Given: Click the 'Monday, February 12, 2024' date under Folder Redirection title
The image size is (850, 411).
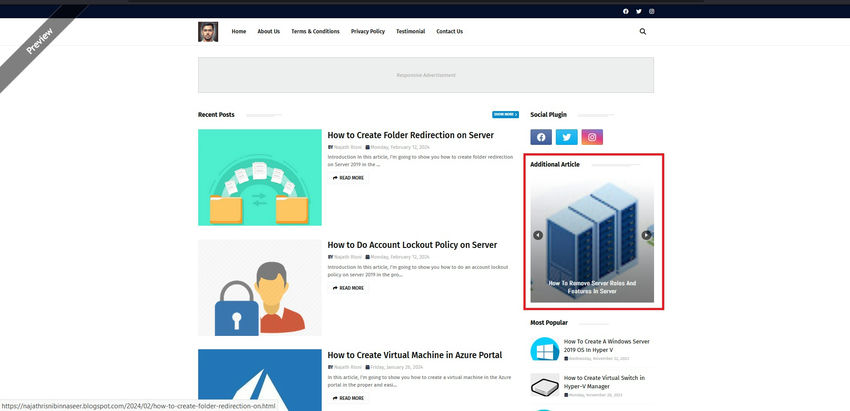Looking at the screenshot, I should tap(400, 147).
